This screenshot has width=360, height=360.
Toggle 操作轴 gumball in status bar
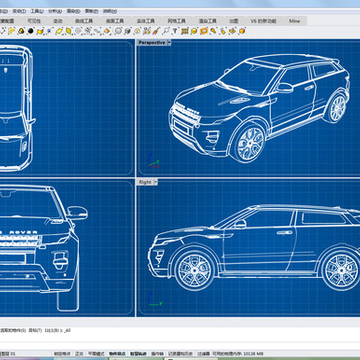pos(157,353)
